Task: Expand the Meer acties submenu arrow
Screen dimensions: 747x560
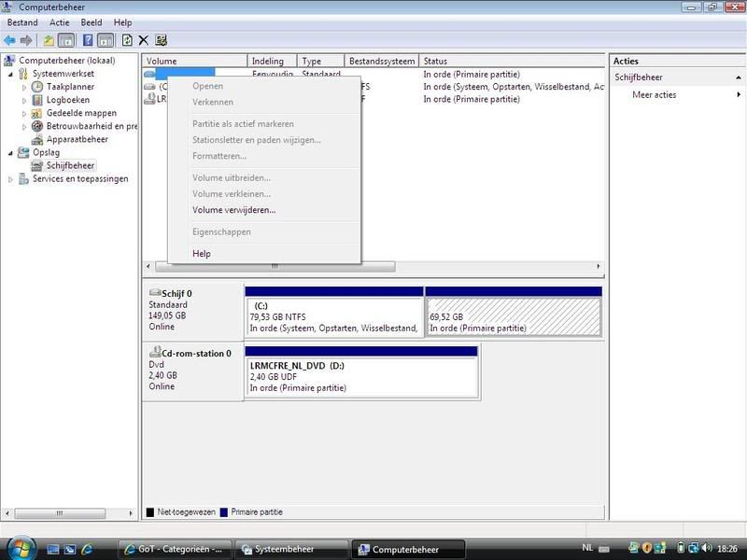Action: pyautogui.click(x=738, y=95)
